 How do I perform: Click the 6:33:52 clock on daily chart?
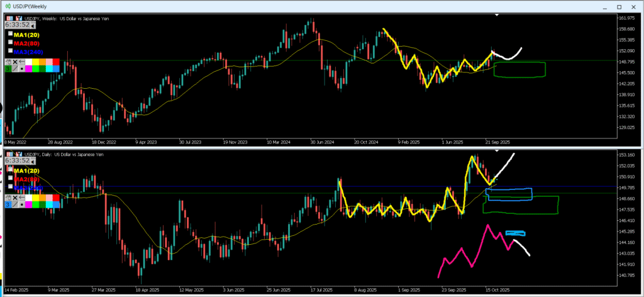click(x=17, y=161)
